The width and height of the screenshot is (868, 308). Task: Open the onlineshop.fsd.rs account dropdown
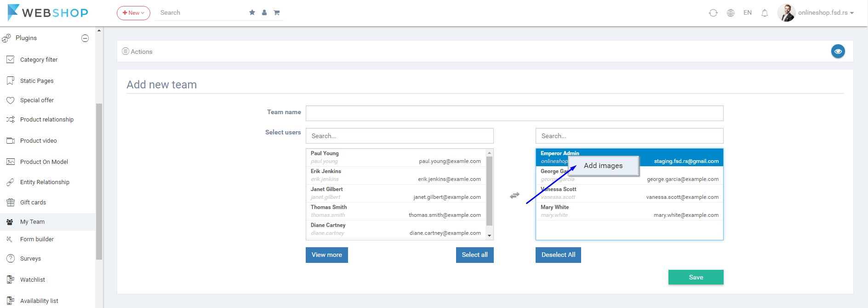(x=826, y=13)
